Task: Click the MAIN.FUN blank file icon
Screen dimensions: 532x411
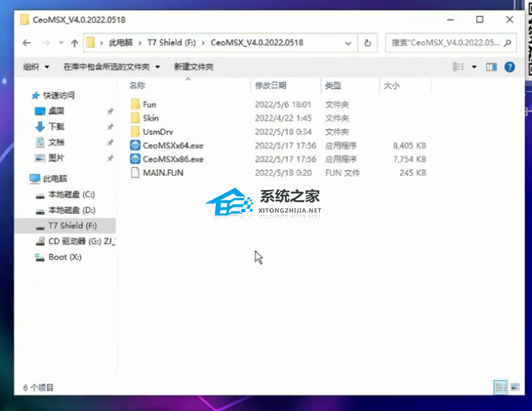Action: pyautogui.click(x=135, y=173)
